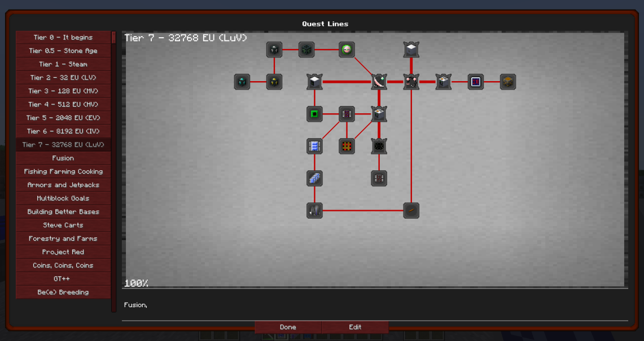Select the pink brain quest icon
Screen dimensions: 644x341
click(x=410, y=82)
